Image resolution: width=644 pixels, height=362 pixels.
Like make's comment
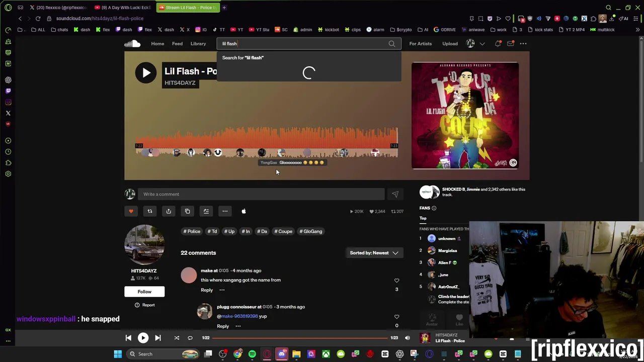pos(396,281)
